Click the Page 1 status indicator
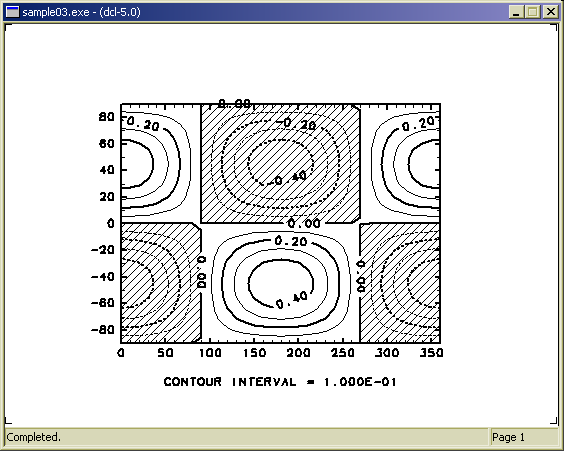The height and width of the screenshot is (451, 564). pos(508,437)
